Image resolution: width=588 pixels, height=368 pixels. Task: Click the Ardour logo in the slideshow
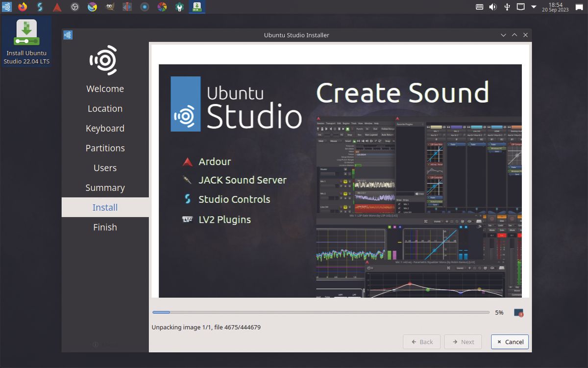(x=187, y=161)
